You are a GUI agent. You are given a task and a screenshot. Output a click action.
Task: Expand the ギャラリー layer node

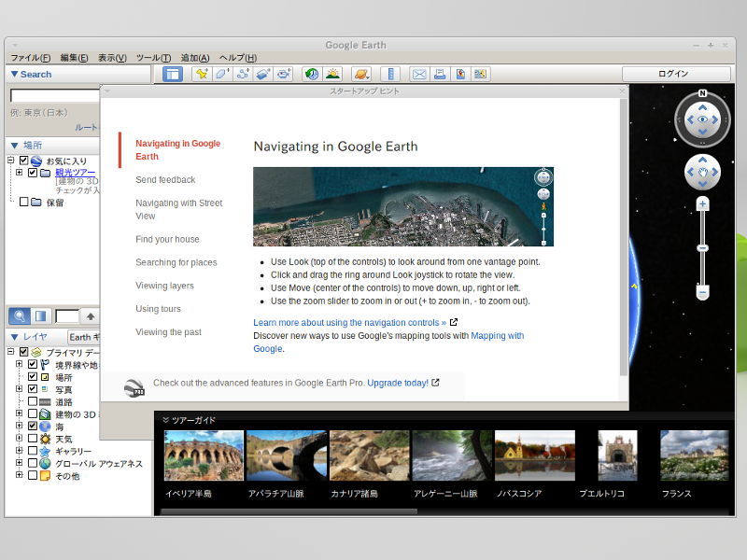point(19,450)
